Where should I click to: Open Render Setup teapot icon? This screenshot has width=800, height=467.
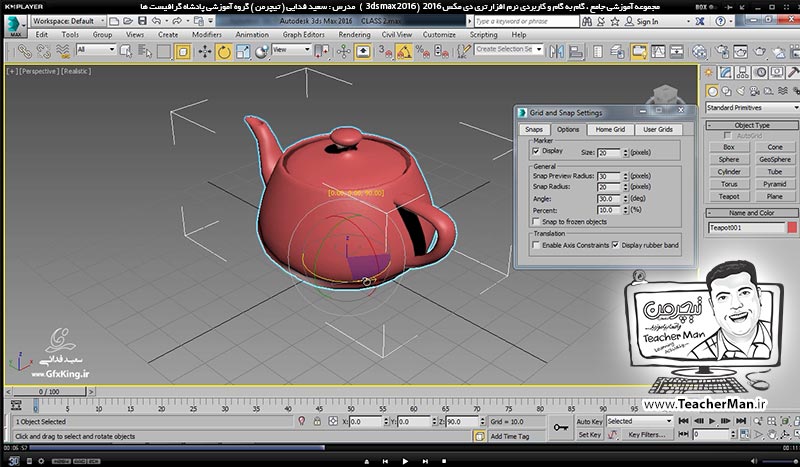[721, 52]
